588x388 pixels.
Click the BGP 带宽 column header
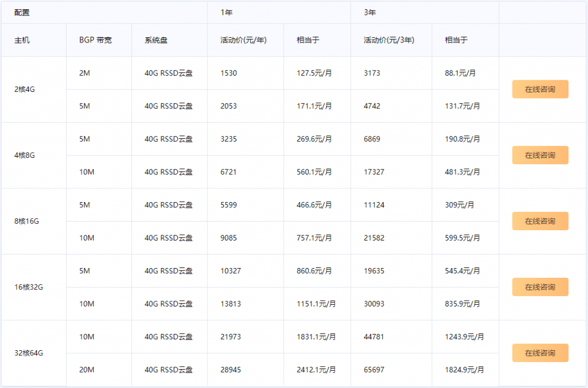[x=99, y=40]
